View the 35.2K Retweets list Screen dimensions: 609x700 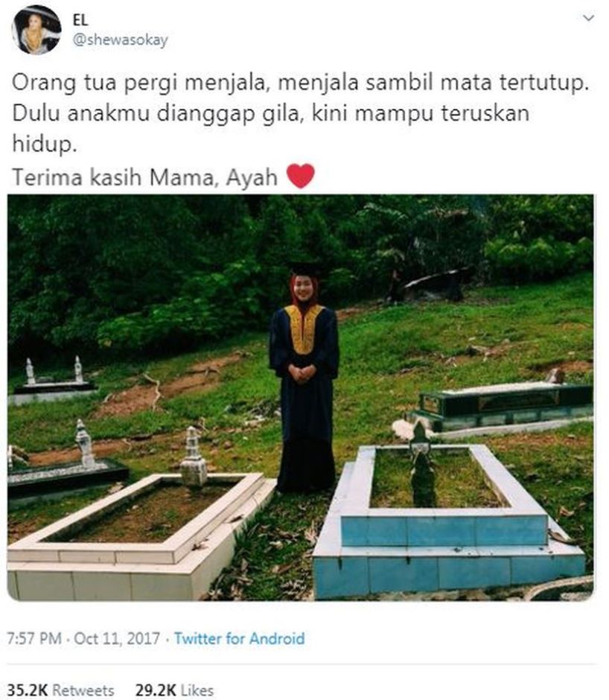pos(61,690)
